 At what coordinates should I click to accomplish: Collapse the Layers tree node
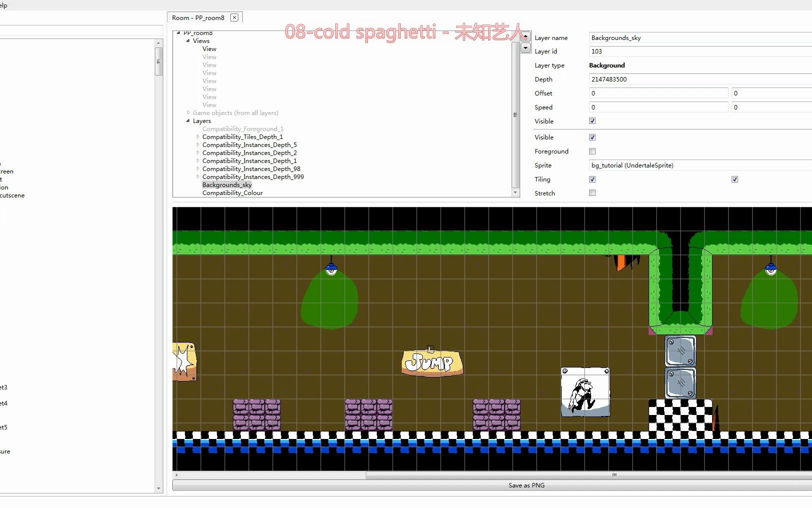coord(188,121)
